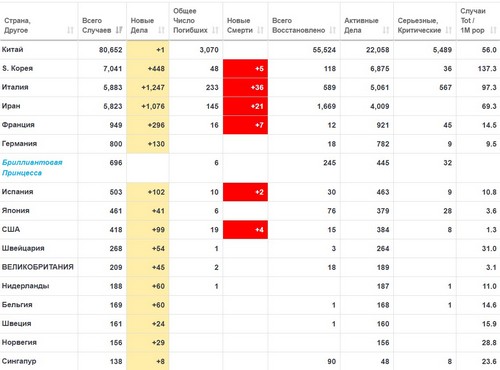Click China's critical cases value 5,489
Screen dimensions: 500x370
(442, 50)
